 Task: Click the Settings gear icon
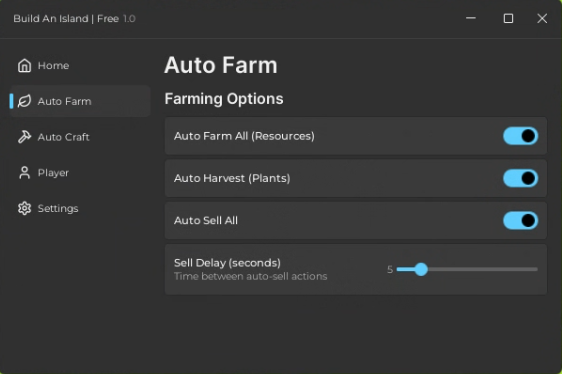(24, 208)
